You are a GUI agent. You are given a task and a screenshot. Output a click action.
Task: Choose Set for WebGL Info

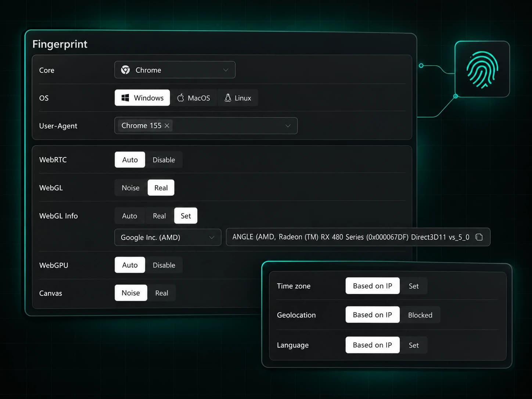(x=186, y=216)
